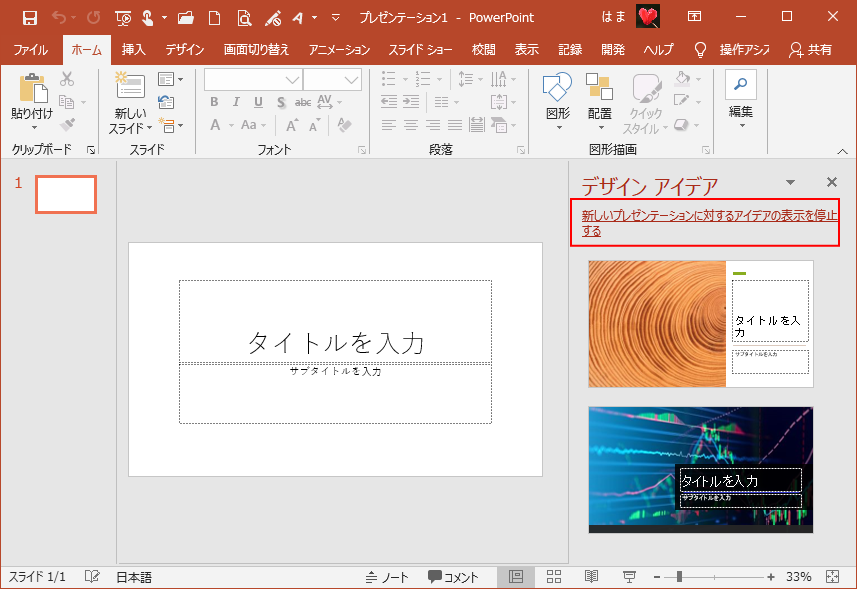
Task: Click stop showing ideas for new presentations link
Action: point(709,223)
